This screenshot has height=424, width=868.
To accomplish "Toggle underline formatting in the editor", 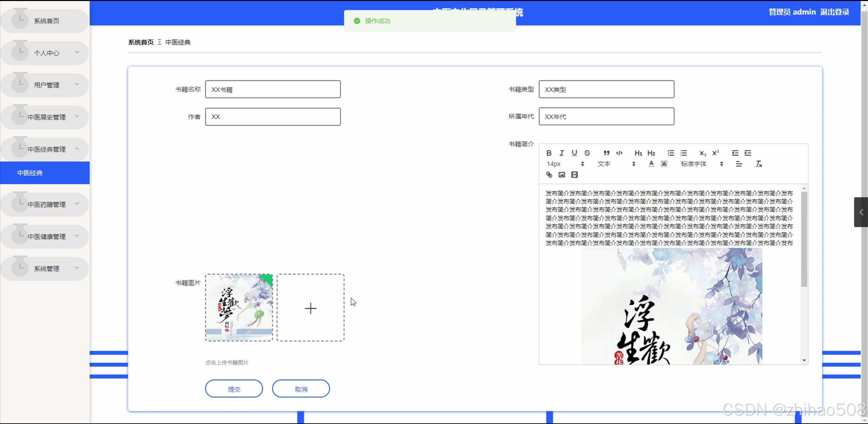I will pyautogui.click(x=574, y=153).
